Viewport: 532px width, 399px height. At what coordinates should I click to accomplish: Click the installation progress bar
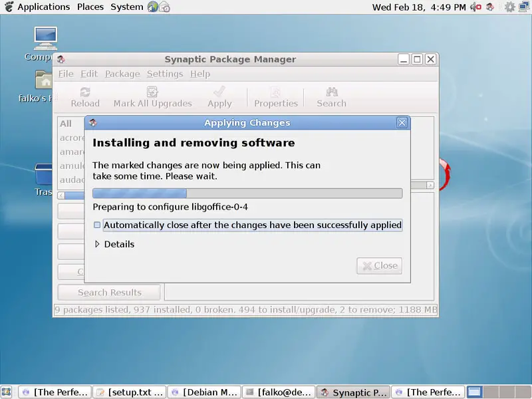click(x=247, y=194)
